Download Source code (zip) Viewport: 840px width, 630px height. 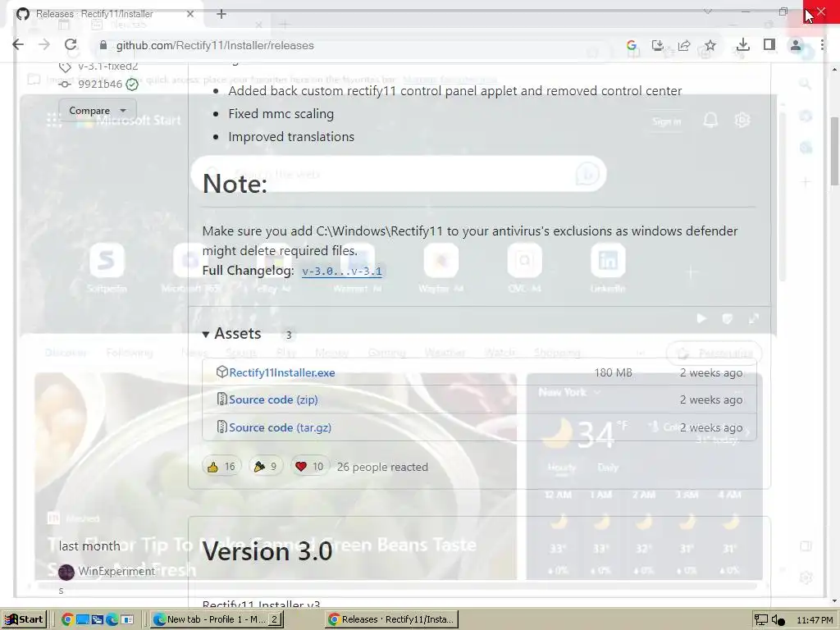click(x=273, y=399)
